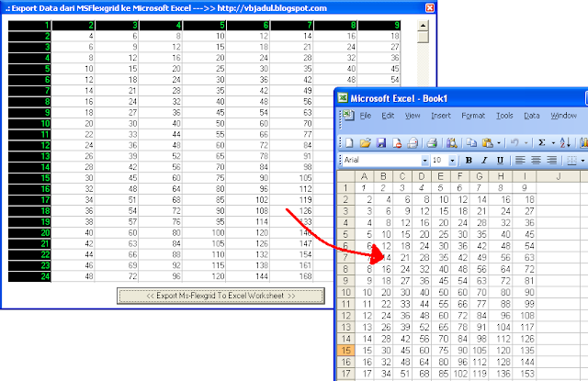
Task: Click the Excel icon in the title bar
Action: tap(343, 98)
